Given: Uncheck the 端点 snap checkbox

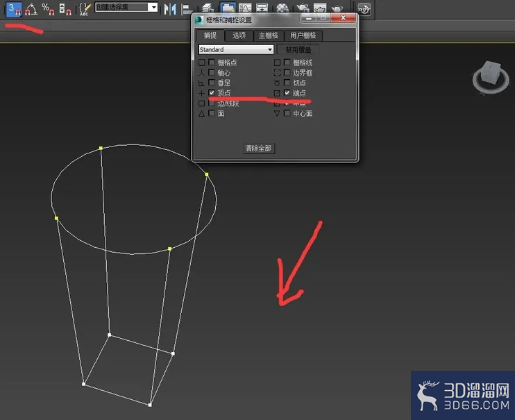Looking at the screenshot, I should click(287, 92).
